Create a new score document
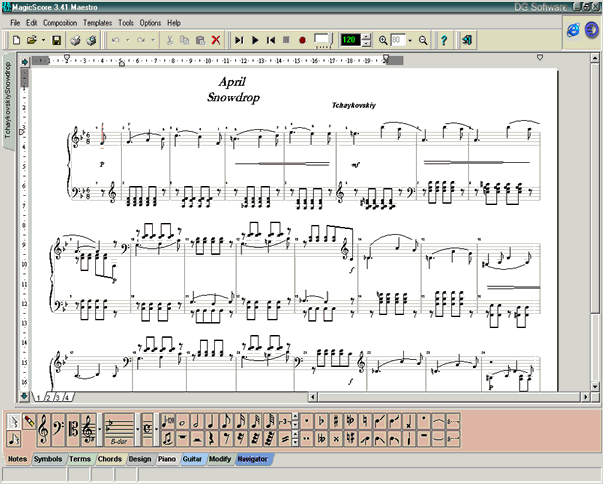The image size is (603, 484). pyautogui.click(x=17, y=40)
